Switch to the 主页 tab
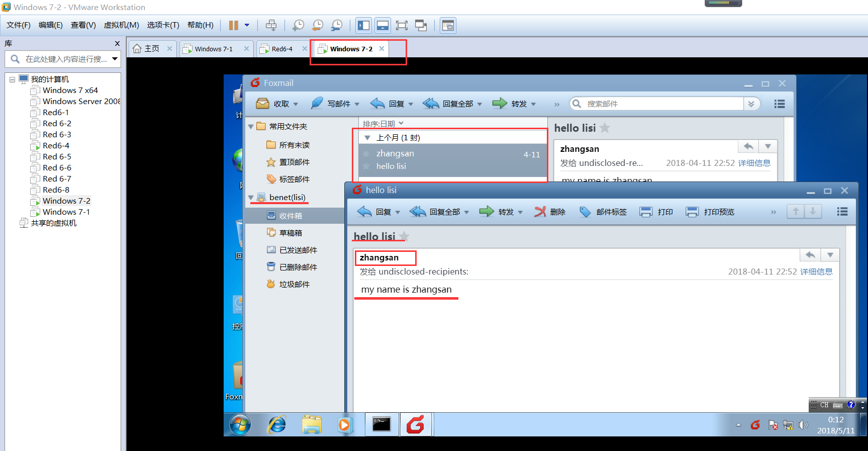The image size is (868, 451). tap(152, 49)
